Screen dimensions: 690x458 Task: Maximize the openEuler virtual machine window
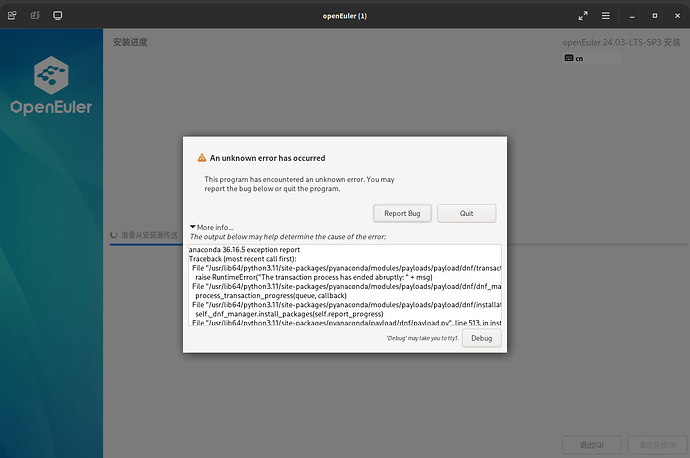tap(651, 16)
